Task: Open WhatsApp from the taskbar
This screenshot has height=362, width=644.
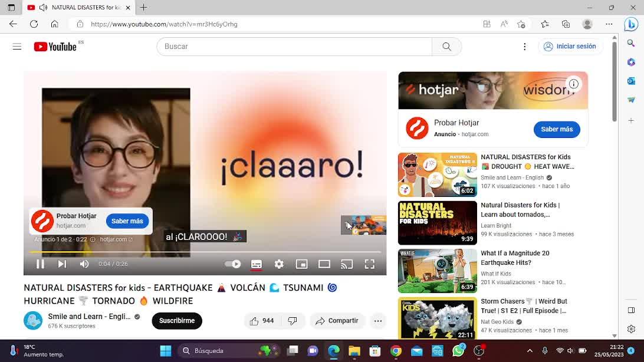Action: tap(458, 351)
